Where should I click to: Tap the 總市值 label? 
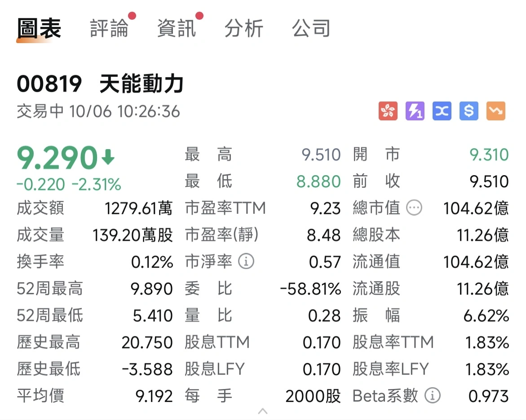[x=376, y=208]
